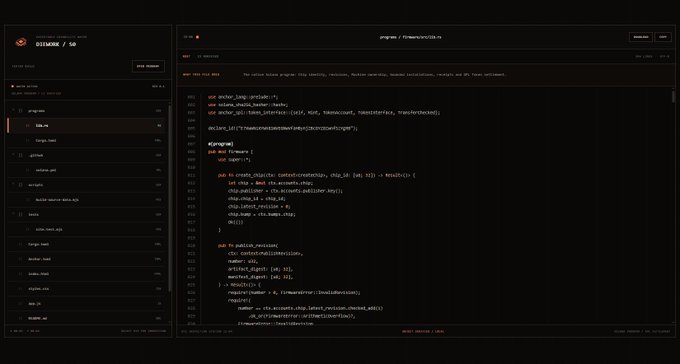
Task: Click the tests folder icon
Action: 20,214
